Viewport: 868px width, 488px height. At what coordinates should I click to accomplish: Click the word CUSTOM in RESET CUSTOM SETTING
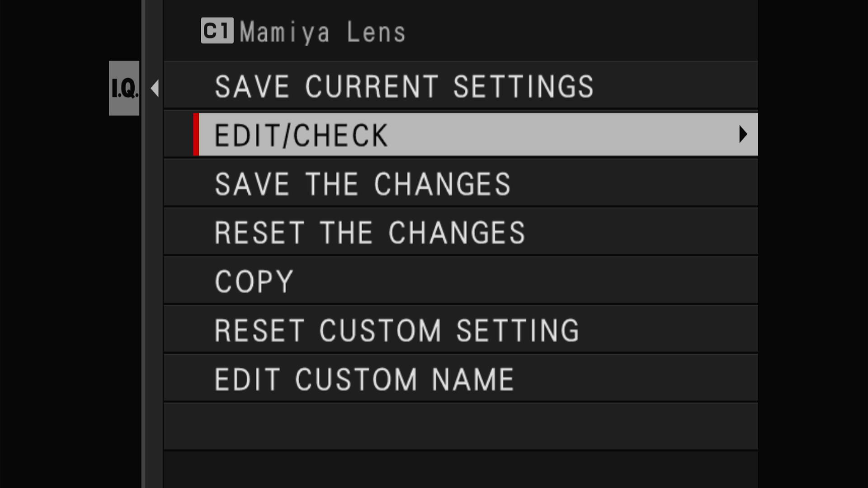click(x=380, y=330)
